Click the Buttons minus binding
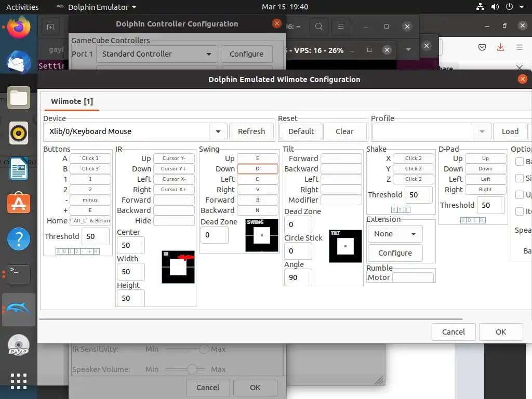 click(90, 200)
